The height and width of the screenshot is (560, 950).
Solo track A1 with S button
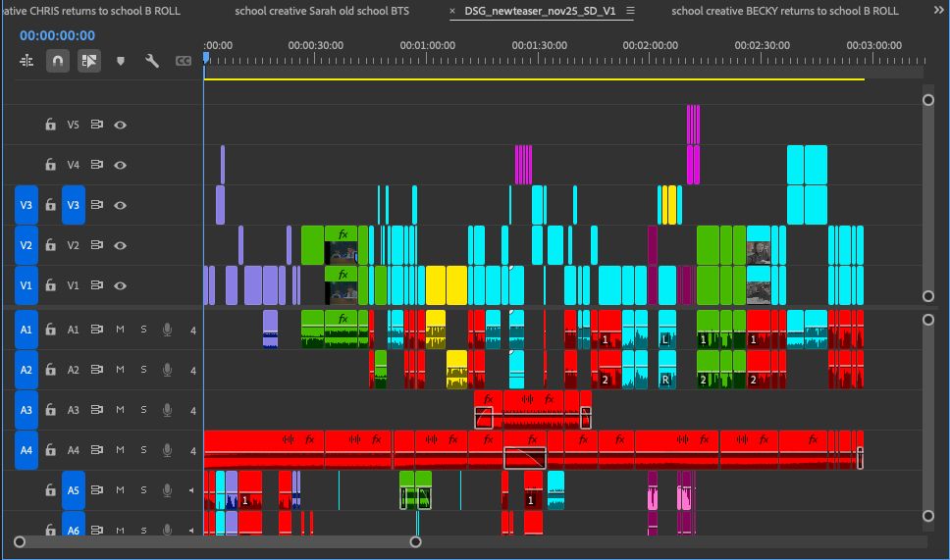point(143,330)
